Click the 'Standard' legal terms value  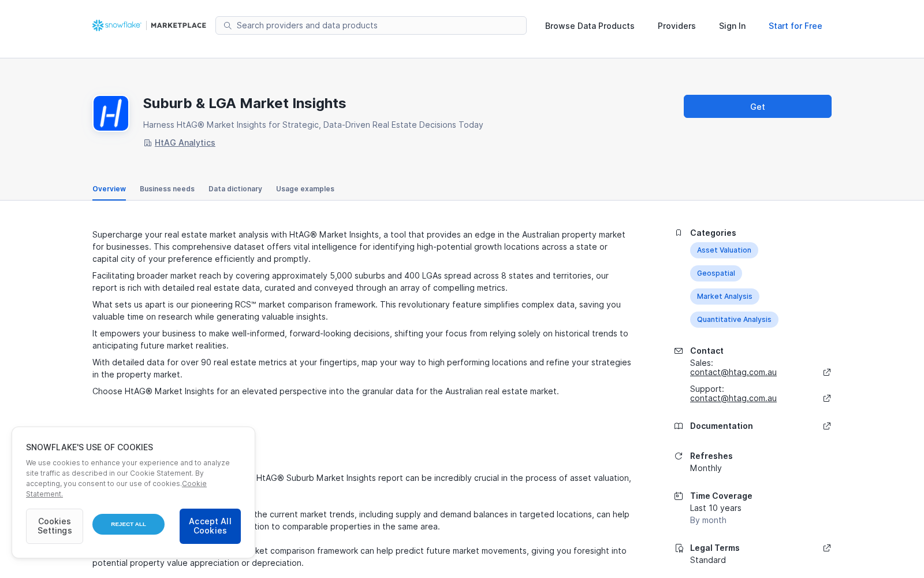(x=708, y=560)
